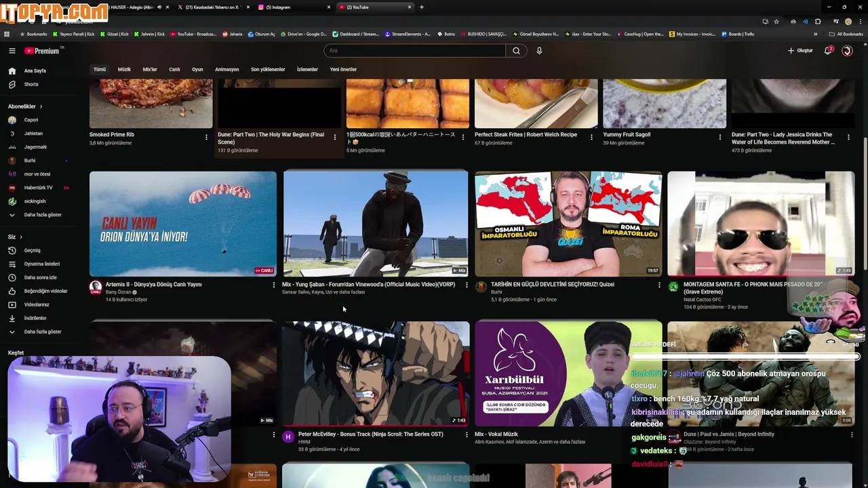Open the Boards | Trello bookmark
Image resolution: width=868 pixels, height=488 pixels.
pyautogui.click(x=738, y=34)
